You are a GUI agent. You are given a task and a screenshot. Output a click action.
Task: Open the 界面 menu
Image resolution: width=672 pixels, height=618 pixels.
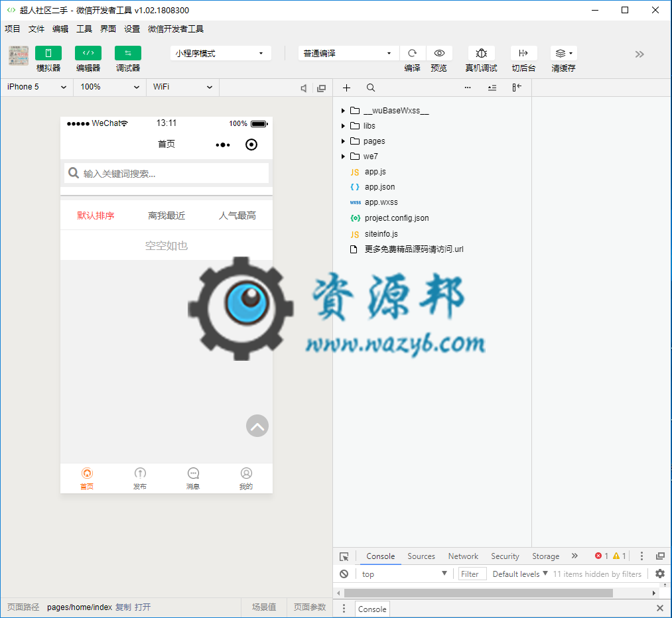108,29
